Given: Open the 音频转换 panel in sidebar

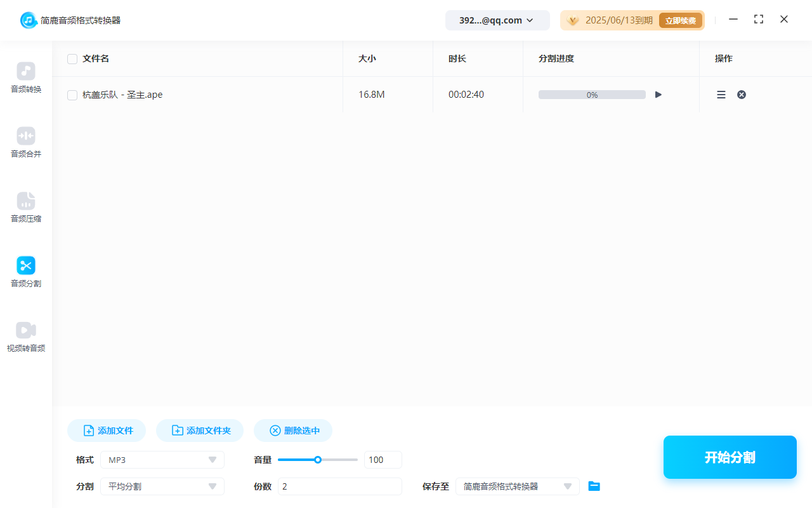Looking at the screenshot, I should click(25, 77).
